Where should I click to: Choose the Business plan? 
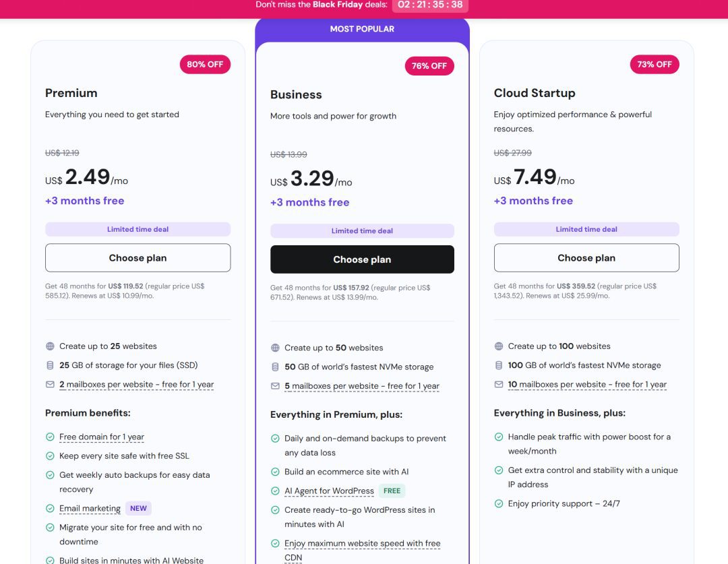pos(362,259)
